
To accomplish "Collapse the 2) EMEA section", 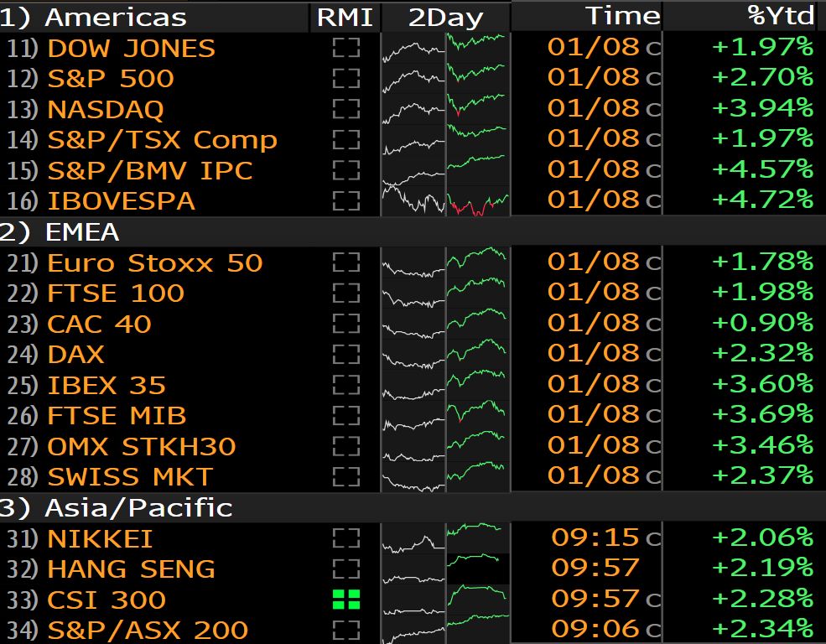I will pyautogui.click(x=60, y=232).
